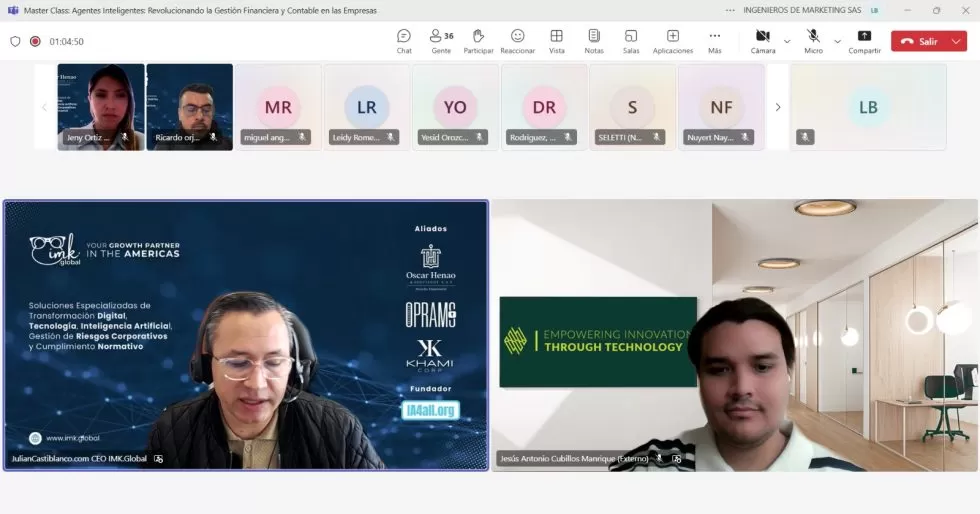
Task: Turn on the Cámara
Action: [x=762, y=41]
